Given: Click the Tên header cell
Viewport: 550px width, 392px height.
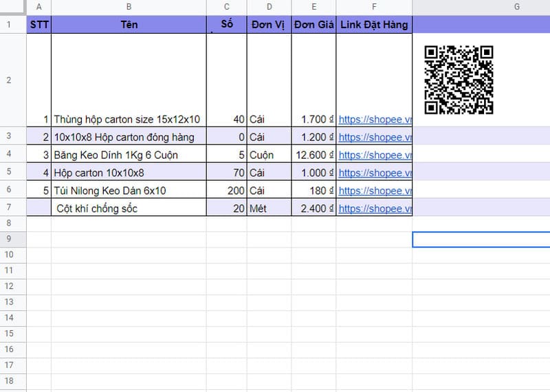Looking at the screenshot, I should [x=129, y=25].
